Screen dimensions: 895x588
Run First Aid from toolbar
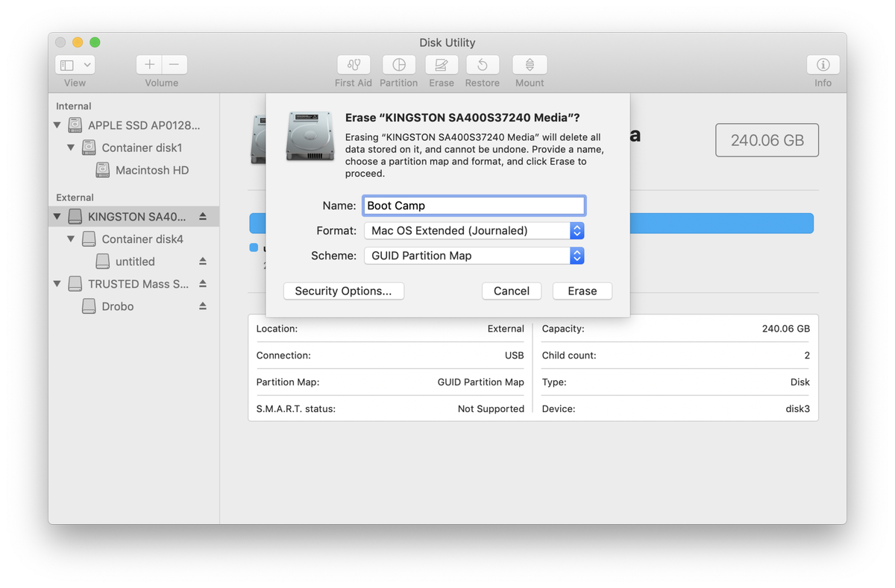tap(354, 65)
